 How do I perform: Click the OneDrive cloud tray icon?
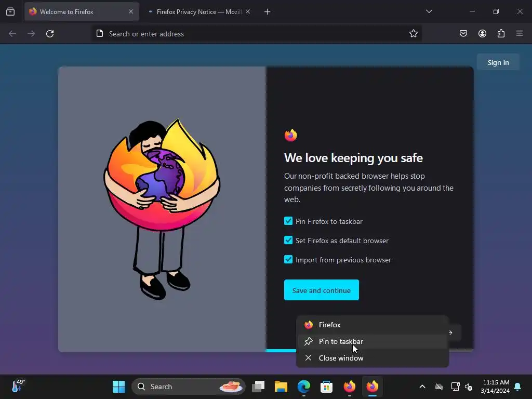[439, 387]
